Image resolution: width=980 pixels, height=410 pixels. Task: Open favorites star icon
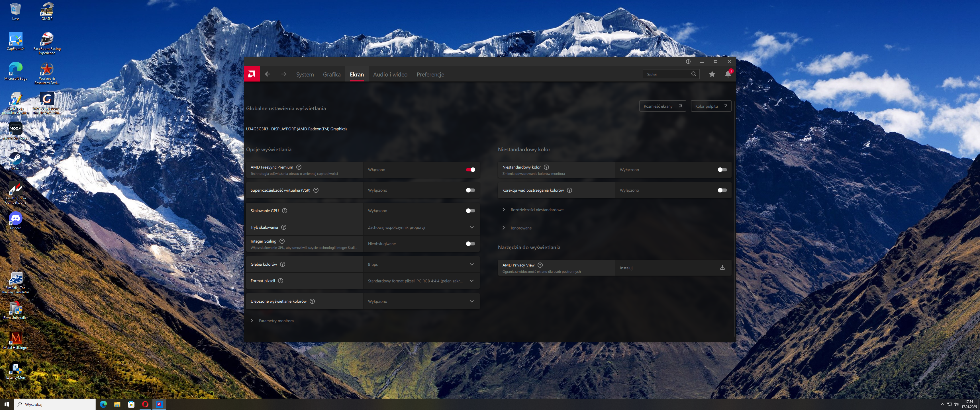coord(712,74)
